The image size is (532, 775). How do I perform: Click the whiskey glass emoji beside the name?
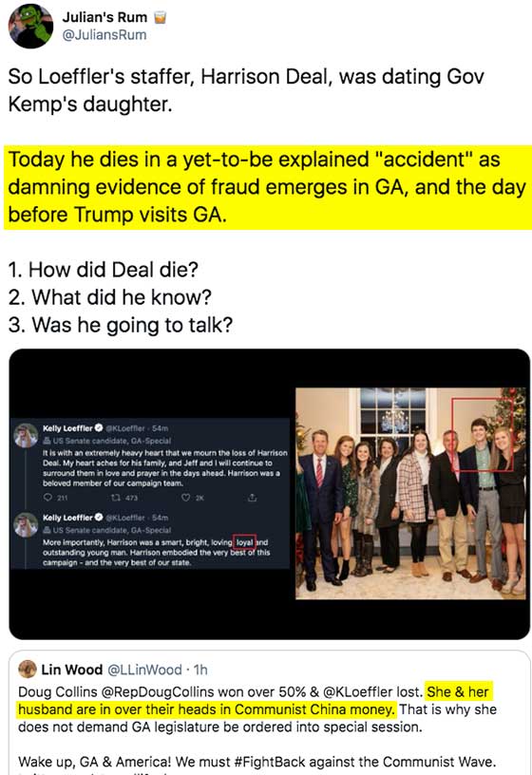[x=160, y=18]
